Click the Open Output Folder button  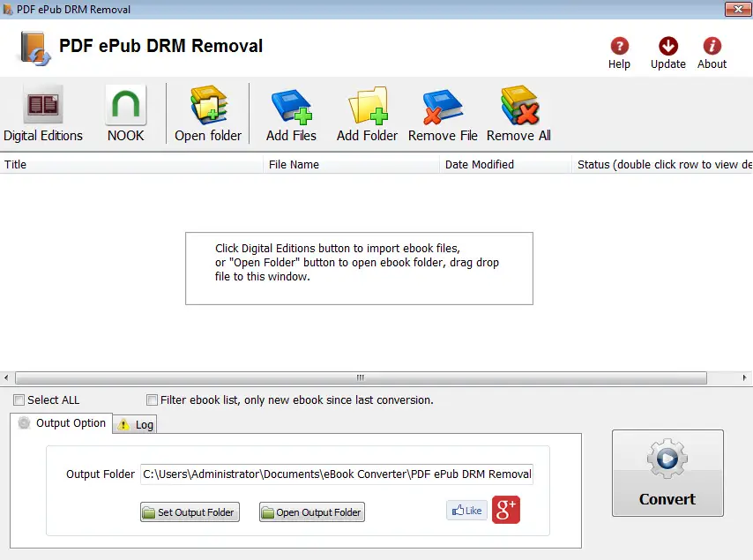pyautogui.click(x=312, y=512)
